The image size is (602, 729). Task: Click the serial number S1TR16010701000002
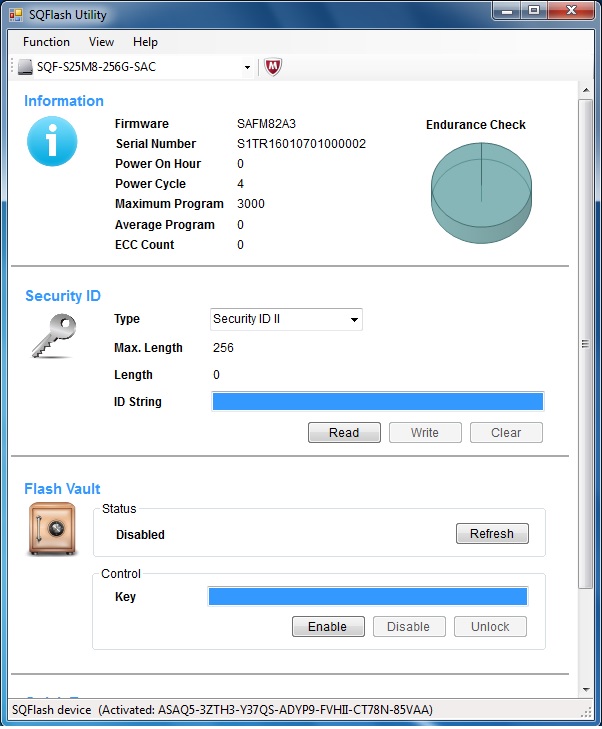[x=301, y=144]
